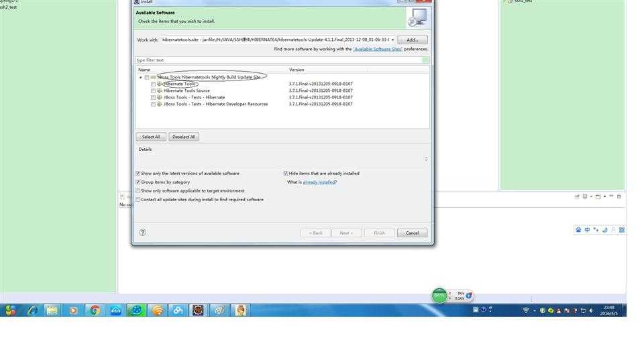Toggle Hide items that are already installed
Image resolution: width=644 pixels, height=362 pixels.
click(x=286, y=173)
